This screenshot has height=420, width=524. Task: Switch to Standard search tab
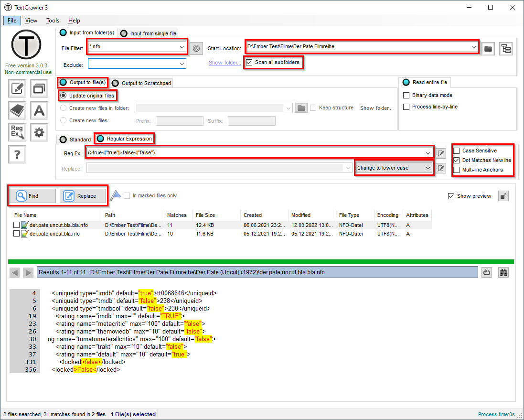[75, 140]
